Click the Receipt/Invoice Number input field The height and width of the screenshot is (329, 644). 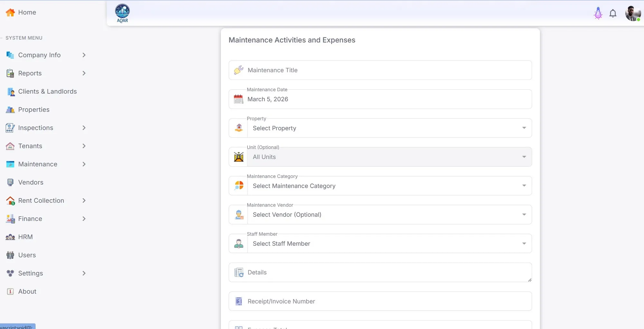click(x=380, y=301)
